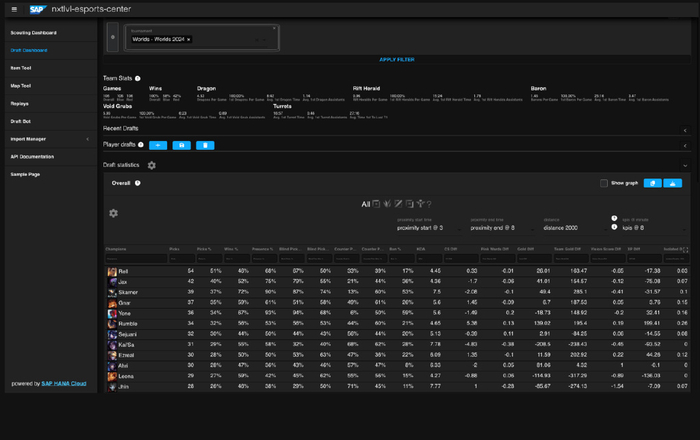Click the Team Stats help icon
Image resolution: width=700 pixels, height=440 pixels.
[138, 77]
